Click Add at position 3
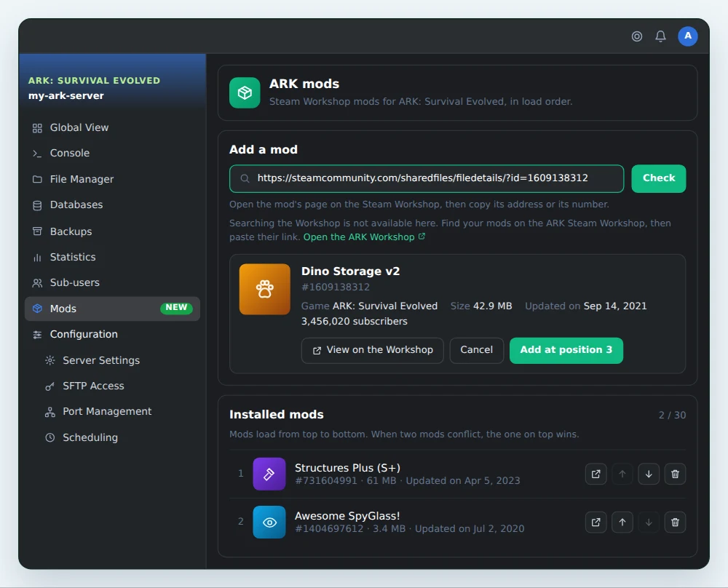Screen dimensions: 728x588 click(566, 350)
